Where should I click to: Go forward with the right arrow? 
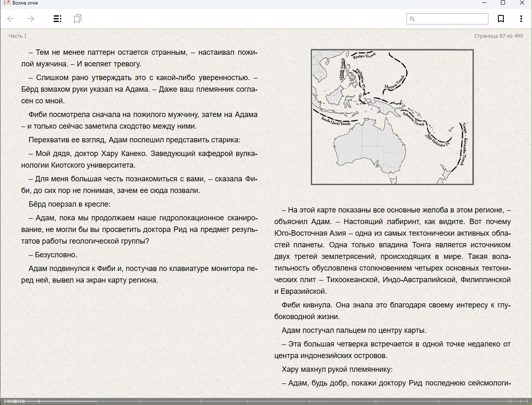click(x=31, y=19)
